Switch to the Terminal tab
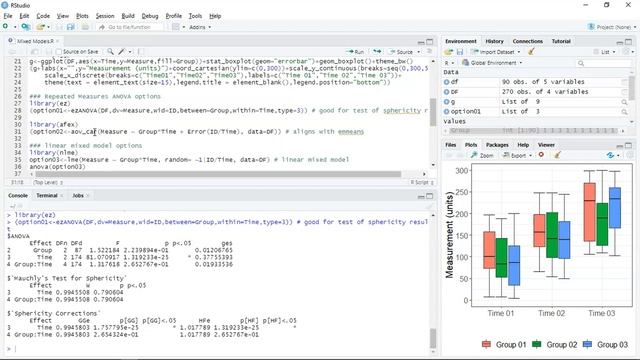 [47, 196]
